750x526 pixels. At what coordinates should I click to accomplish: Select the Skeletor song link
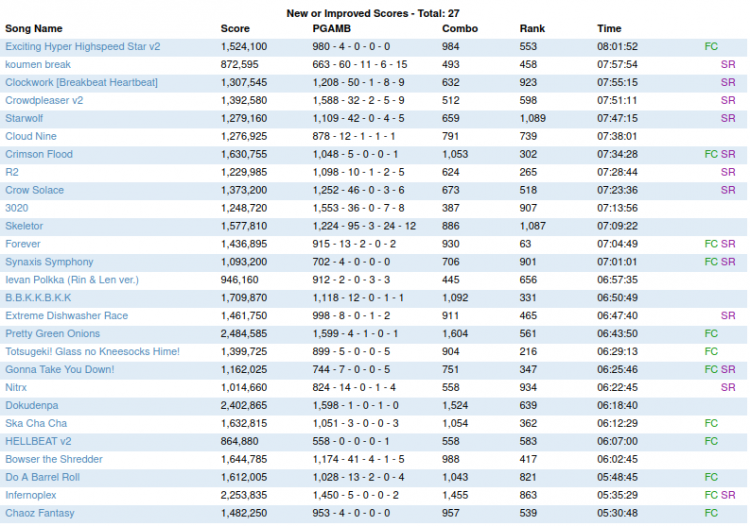click(24, 226)
